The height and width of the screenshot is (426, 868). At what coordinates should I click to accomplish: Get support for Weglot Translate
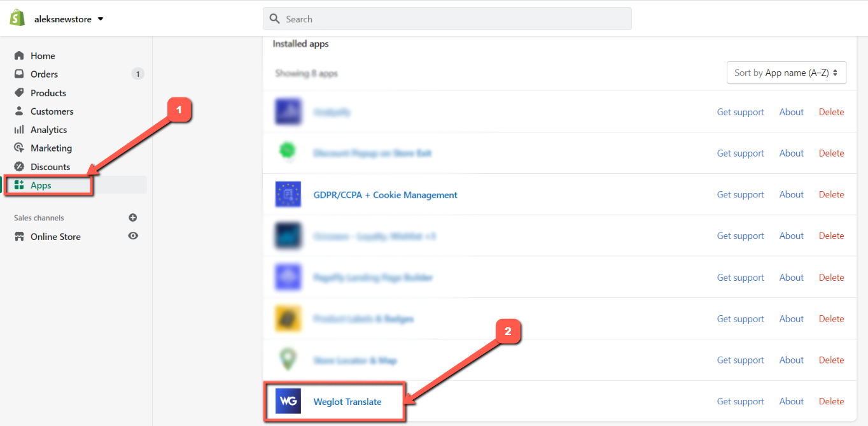click(741, 401)
